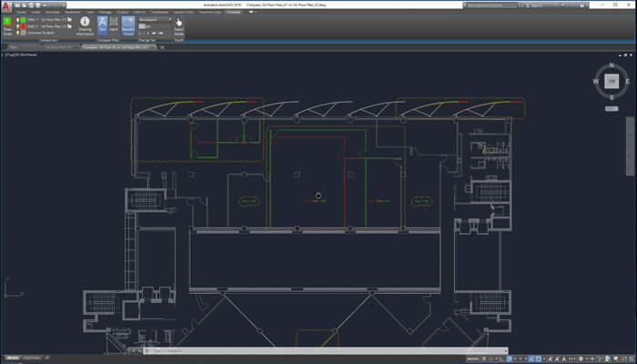637x364 pixels.
Task: Click the UCS axis icon in the drawing
Action: 7,291
